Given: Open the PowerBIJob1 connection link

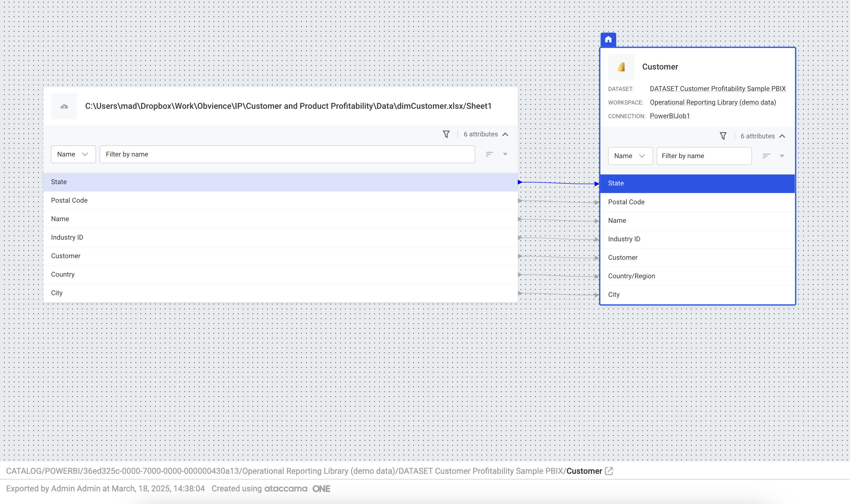Looking at the screenshot, I should click(x=670, y=116).
